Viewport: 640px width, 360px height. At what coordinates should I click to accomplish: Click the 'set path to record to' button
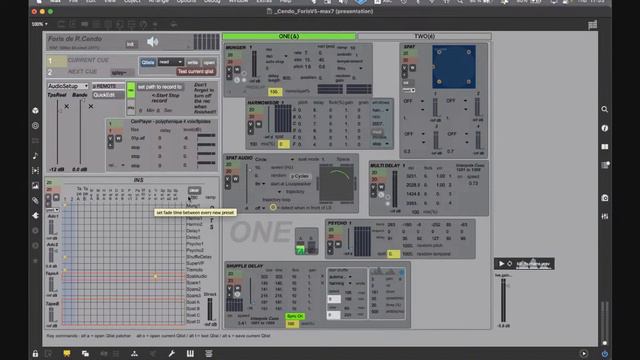coord(160,87)
